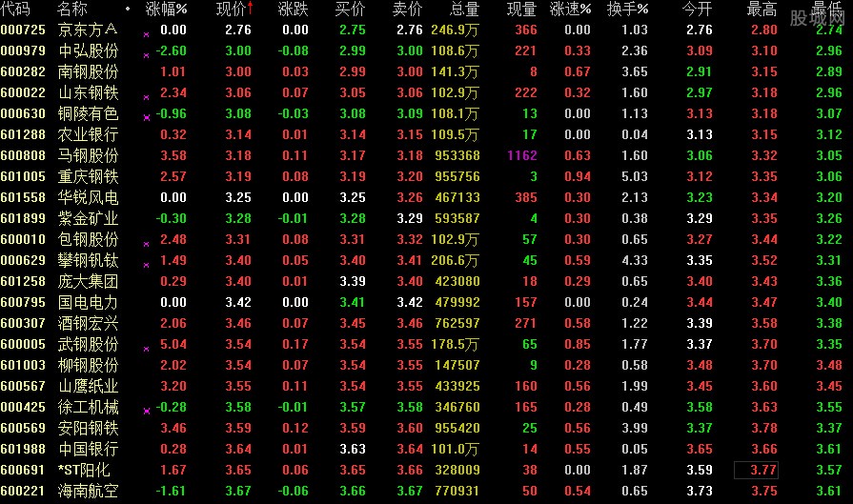Sort by the 买价 column header

(x=351, y=9)
